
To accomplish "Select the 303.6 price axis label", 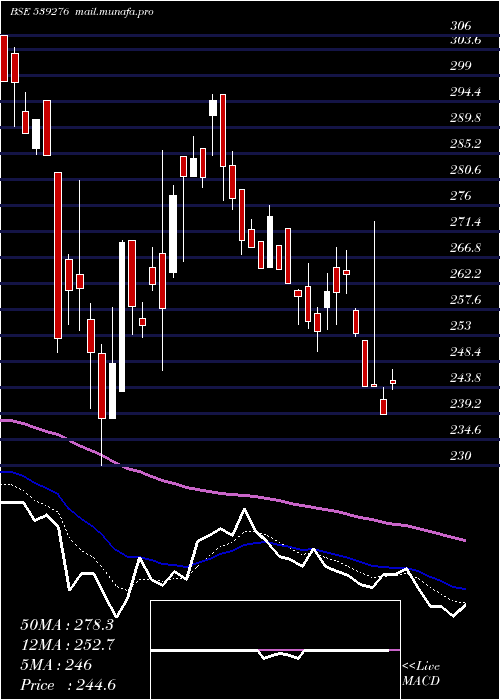I will tap(465, 40).
